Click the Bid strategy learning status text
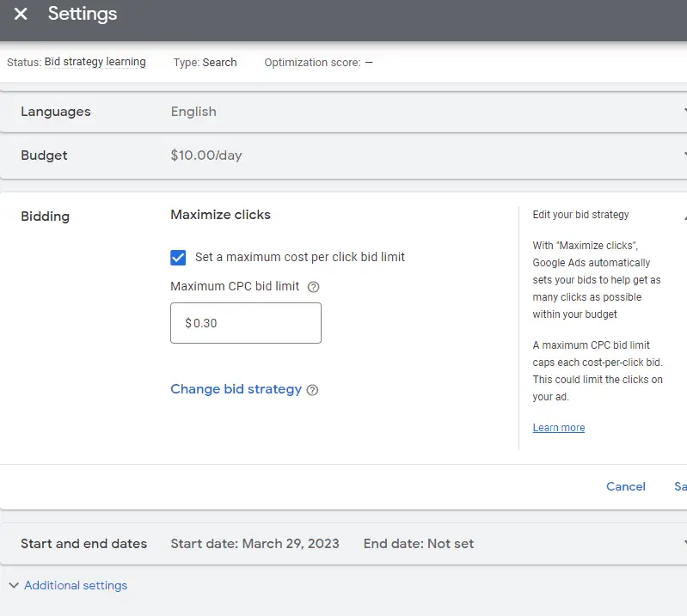Viewport: 687px width, 616px height. (95, 62)
